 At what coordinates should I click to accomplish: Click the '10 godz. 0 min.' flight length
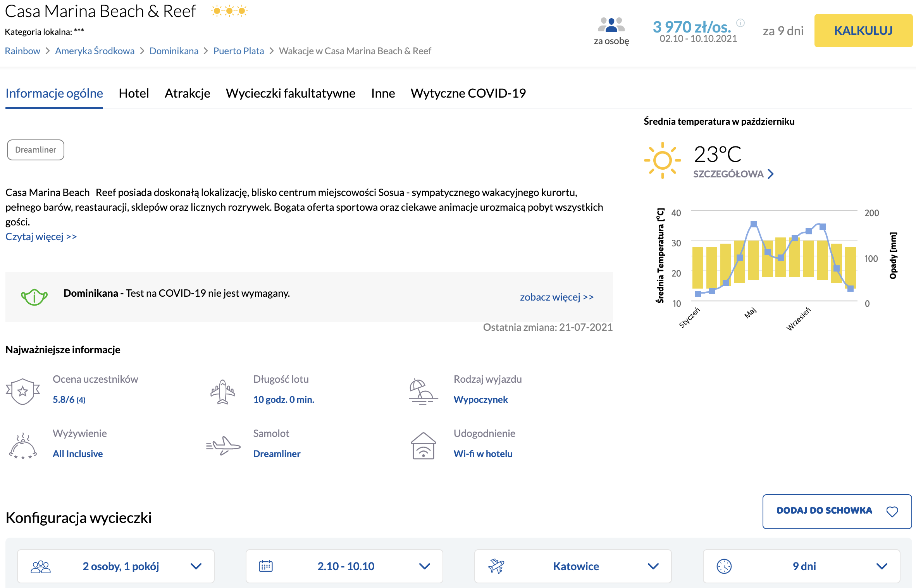[284, 400]
